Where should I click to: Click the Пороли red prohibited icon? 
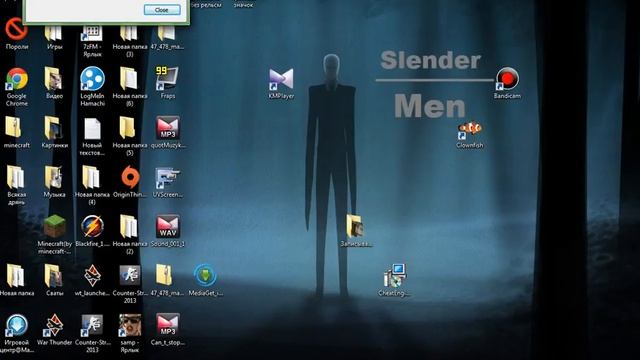click(x=16, y=29)
